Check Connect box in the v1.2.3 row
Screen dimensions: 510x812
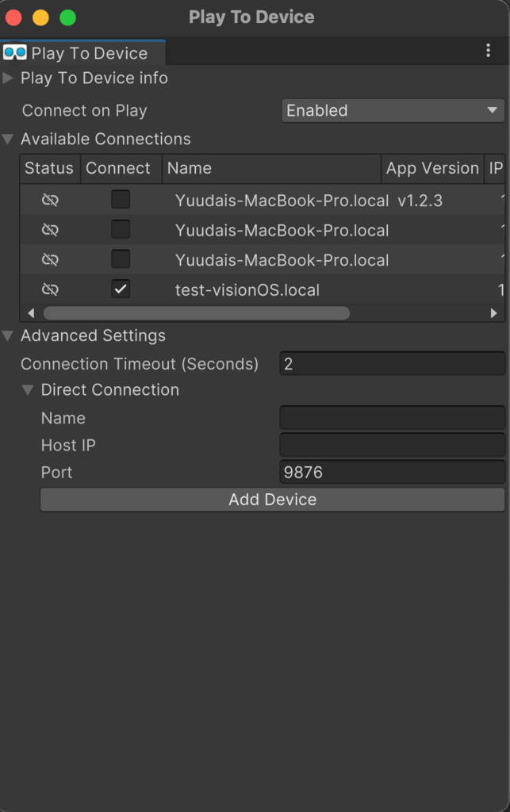coord(121,199)
